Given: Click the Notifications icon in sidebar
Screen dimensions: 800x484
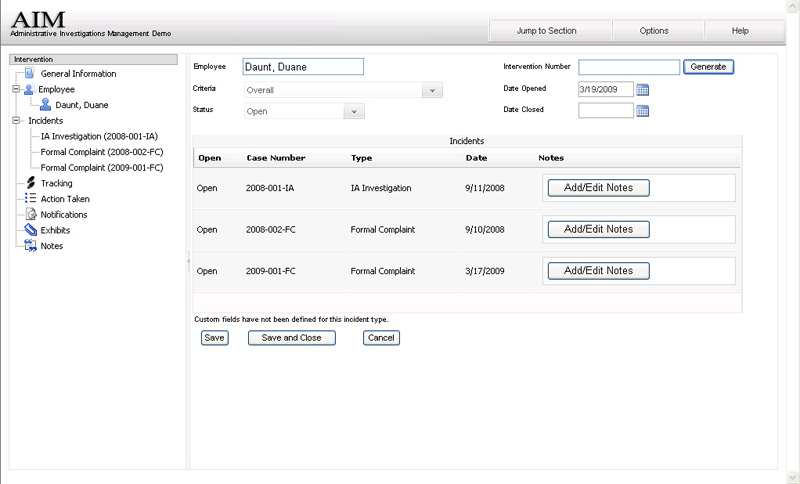Looking at the screenshot, I should (31, 215).
